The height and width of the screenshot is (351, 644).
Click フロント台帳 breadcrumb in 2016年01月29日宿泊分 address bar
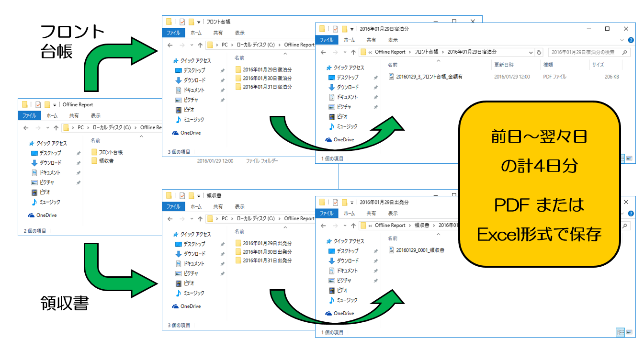(x=427, y=52)
